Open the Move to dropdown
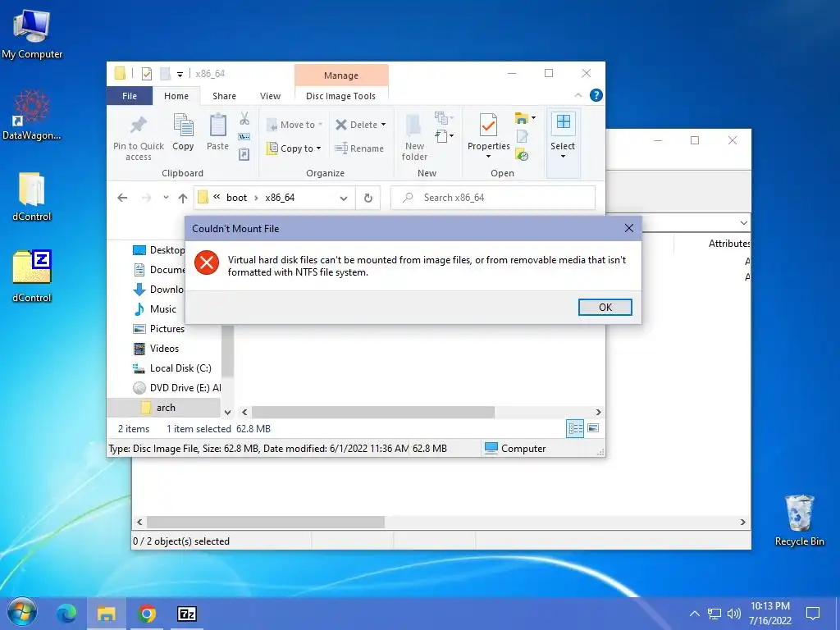This screenshot has width=840, height=630. pyautogui.click(x=294, y=125)
